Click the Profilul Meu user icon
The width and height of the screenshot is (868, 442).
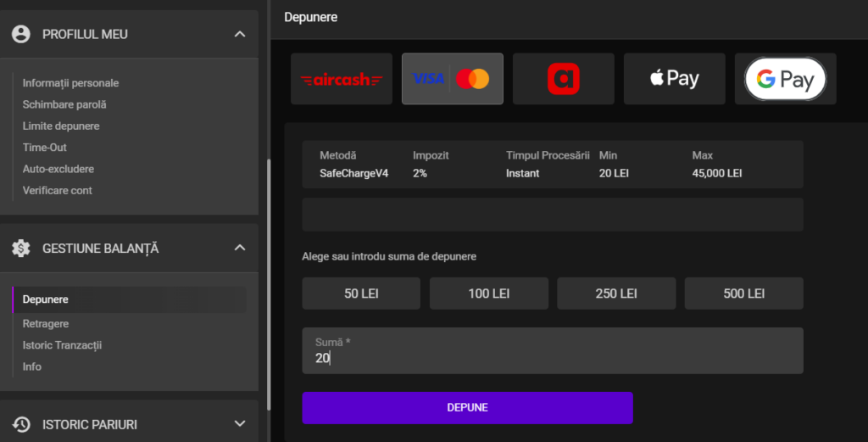(x=21, y=34)
